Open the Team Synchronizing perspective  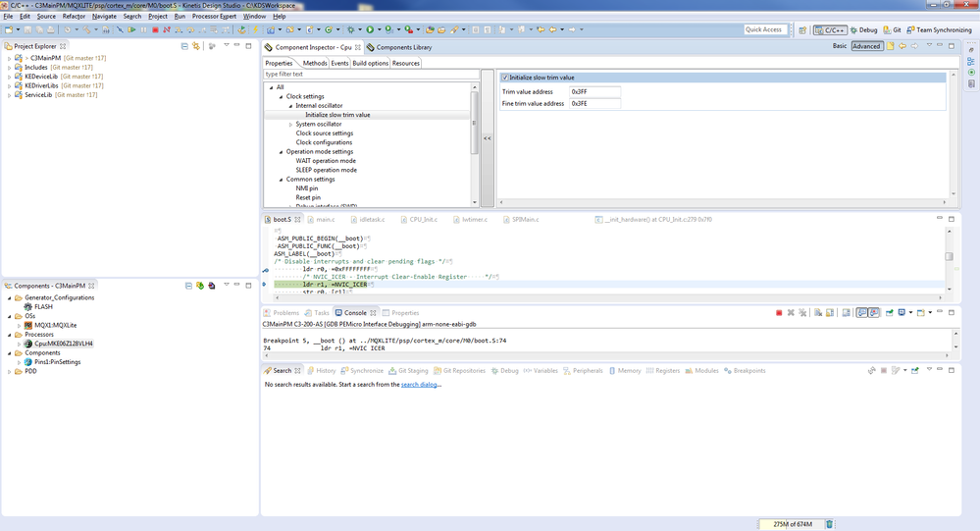[940, 30]
